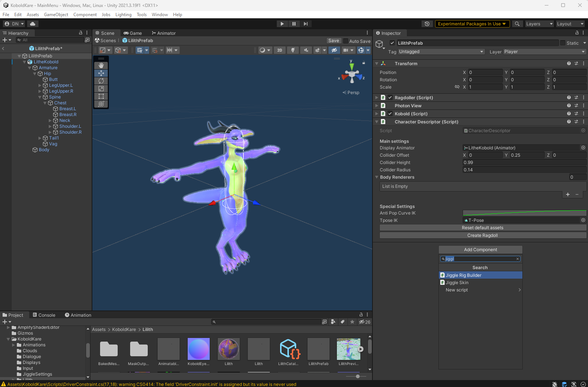The height and width of the screenshot is (387, 588).
Task: Select the Scale tool in scene
Action: pos(101,89)
